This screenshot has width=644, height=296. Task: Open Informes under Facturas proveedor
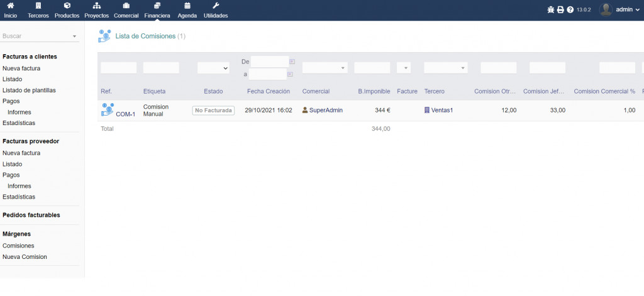pos(19,186)
